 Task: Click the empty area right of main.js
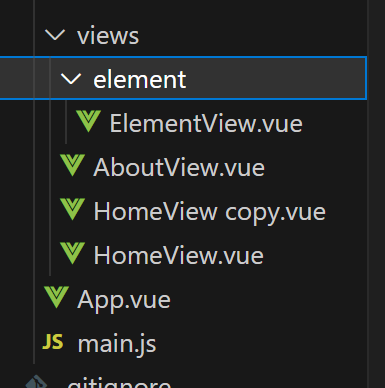tap(262, 344)
